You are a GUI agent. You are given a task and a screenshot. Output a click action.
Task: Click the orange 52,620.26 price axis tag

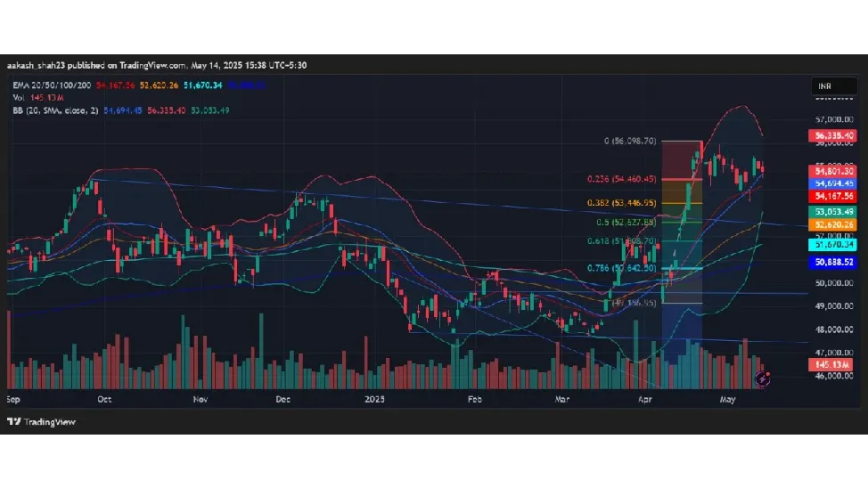pyautogui.click(x=832, y=224)
